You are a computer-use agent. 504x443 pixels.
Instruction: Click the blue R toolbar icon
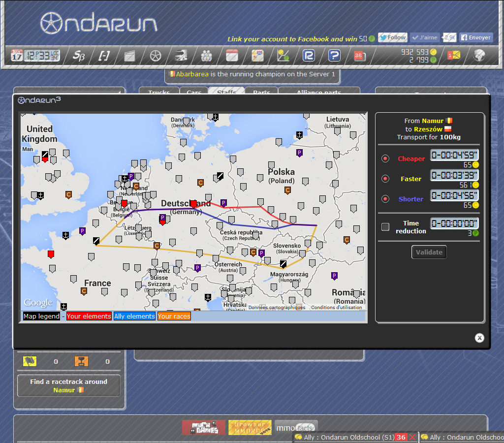[309, 56]
